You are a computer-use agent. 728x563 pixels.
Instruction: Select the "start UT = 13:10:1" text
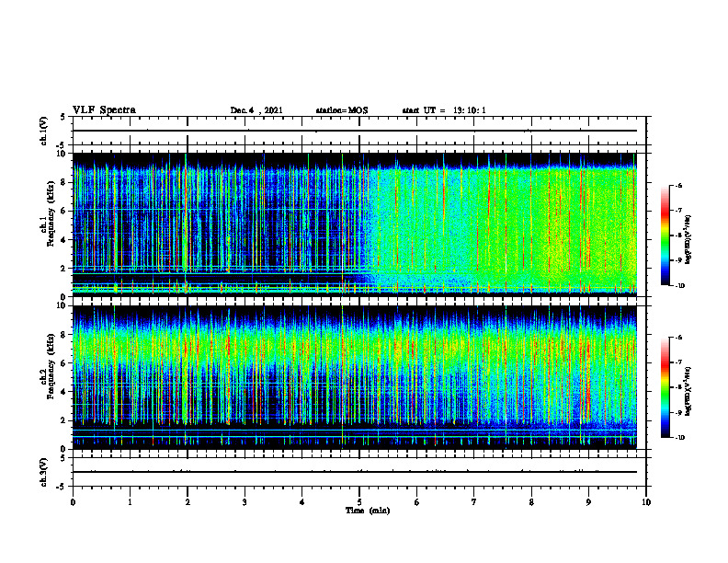[x=444, y=110]
